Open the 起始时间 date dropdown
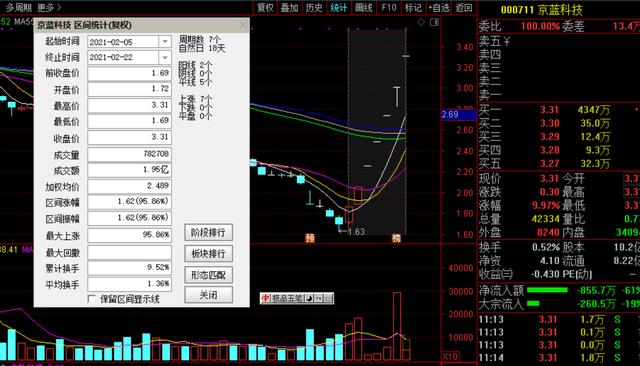Image resolution: width=640 pixels, height=366 pixels. pyautogui.click(x=165, y=42)
